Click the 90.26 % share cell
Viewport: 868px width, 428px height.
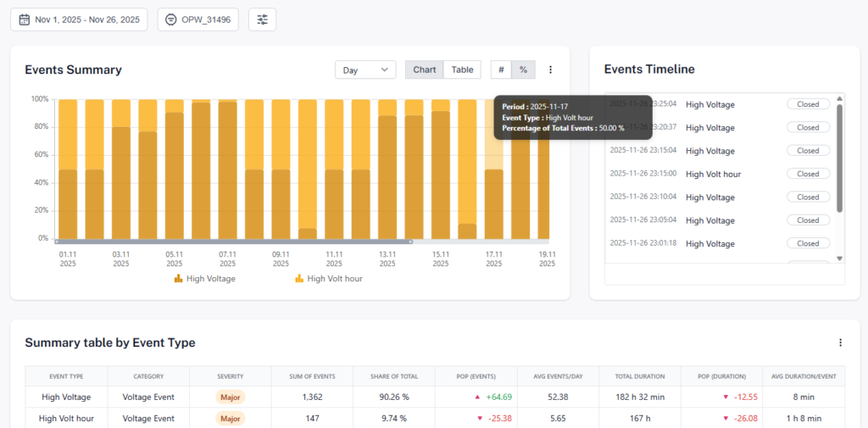394,397
